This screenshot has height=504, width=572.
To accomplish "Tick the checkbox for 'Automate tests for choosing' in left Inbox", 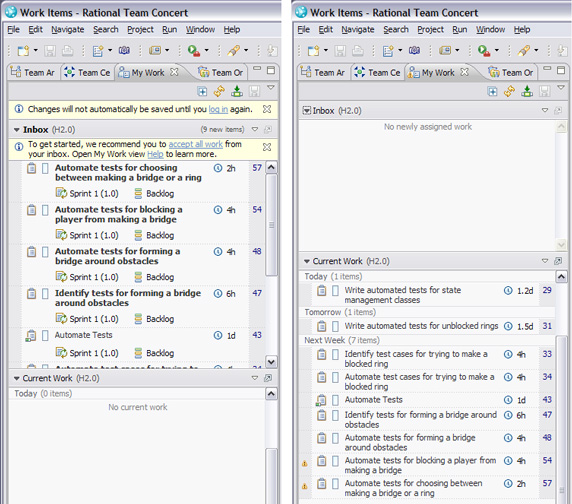I will click(x=45, y=168).
